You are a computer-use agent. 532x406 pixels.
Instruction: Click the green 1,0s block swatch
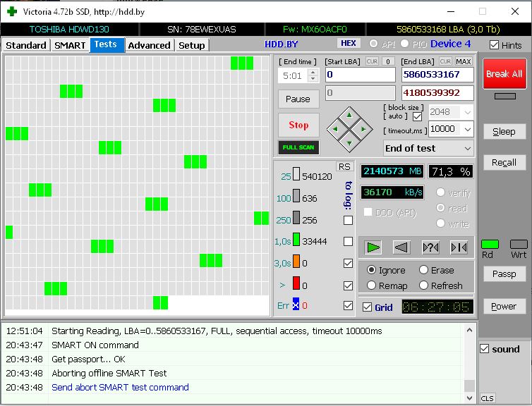[x=296, y=239]
